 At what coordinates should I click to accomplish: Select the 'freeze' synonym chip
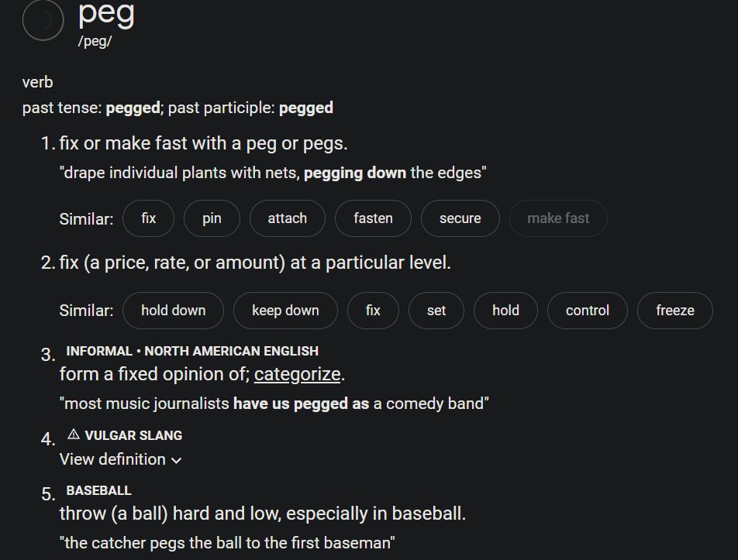click(674, 311)
